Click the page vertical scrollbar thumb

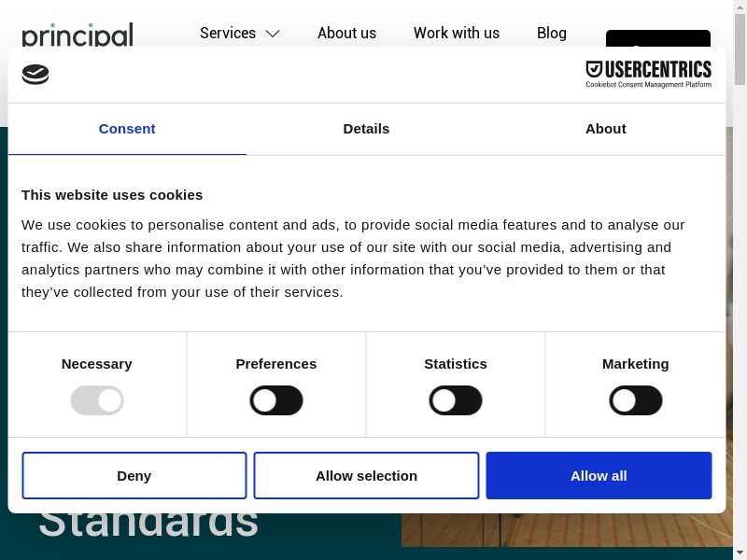pyautogui.click(x=740, y=51)
